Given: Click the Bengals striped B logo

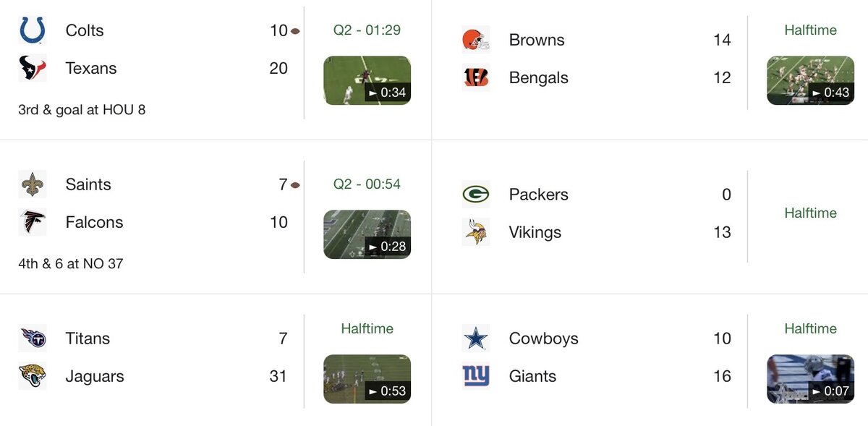Looking at the screenshot, I should click(476, 77).
